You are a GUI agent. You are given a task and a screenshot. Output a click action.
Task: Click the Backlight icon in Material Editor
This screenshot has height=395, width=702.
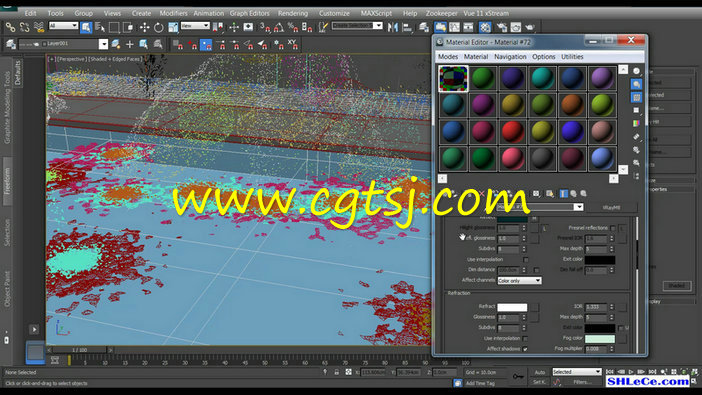(636, 84)
